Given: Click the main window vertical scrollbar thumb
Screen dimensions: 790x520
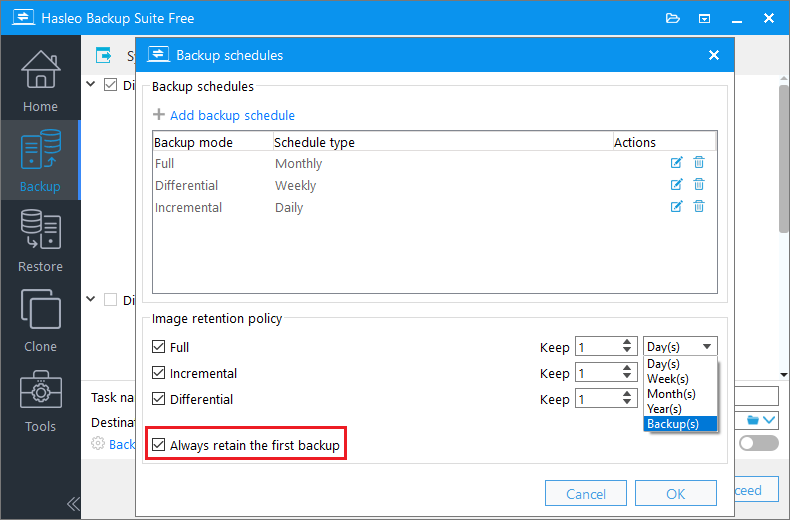Looking at the screenshot, I should click(784, 159).
